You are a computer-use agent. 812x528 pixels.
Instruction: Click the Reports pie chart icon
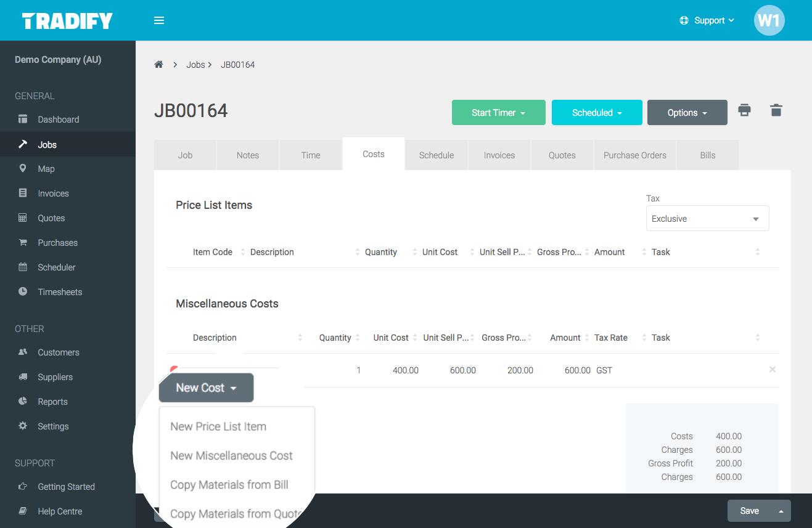[23, 401]
